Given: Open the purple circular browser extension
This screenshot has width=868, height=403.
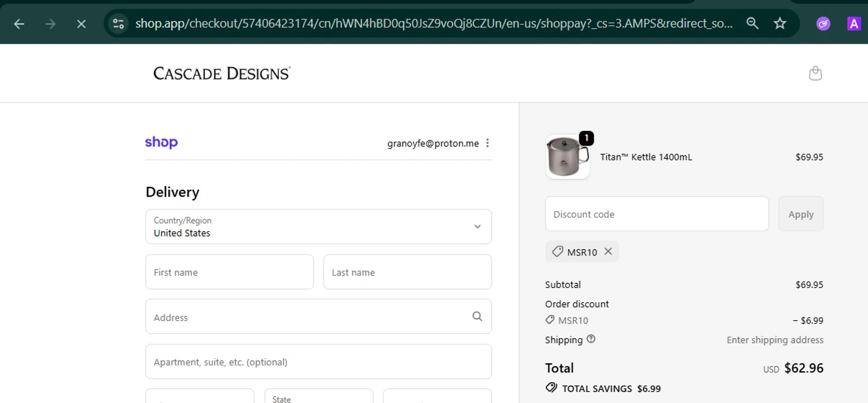Looking at the screenshot, I should click(x=823, y=24).
